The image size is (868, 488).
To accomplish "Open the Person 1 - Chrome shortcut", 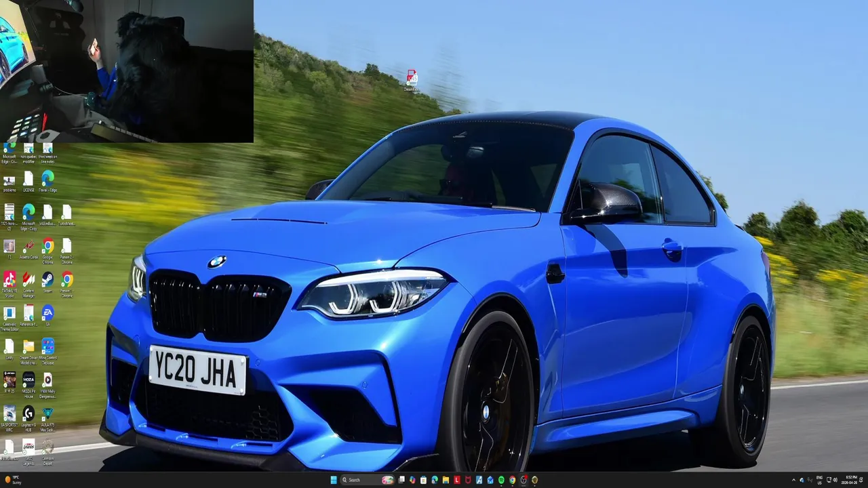I will (66, 284).
